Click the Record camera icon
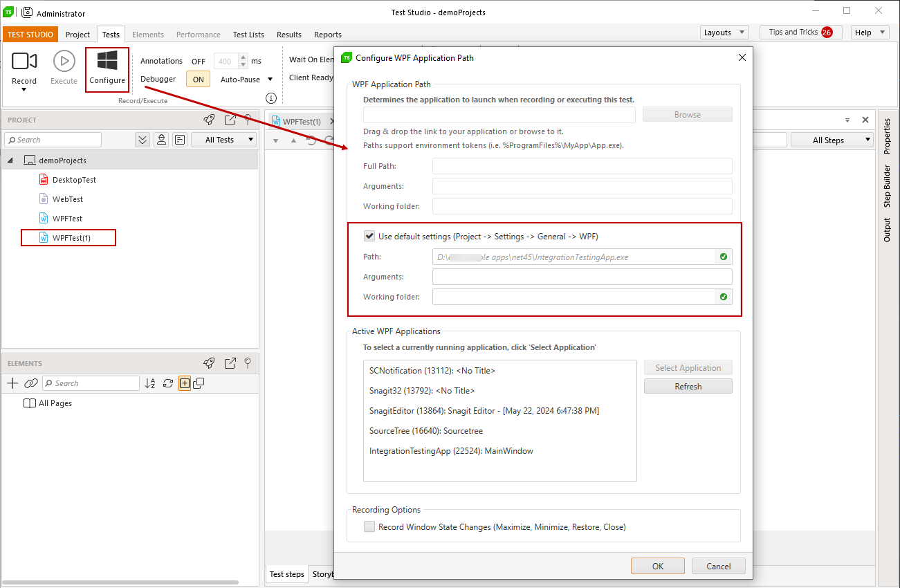Image resolution: width=900 pixels, height=588 pixels. click(x=24, y=62)
